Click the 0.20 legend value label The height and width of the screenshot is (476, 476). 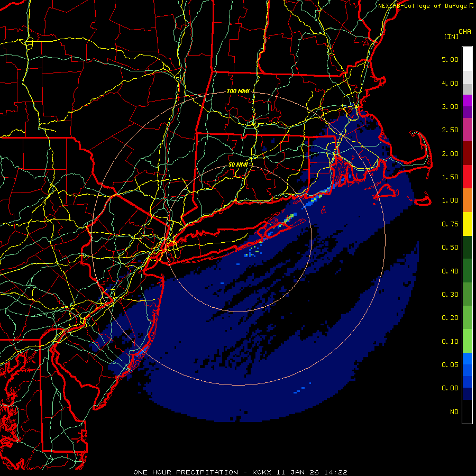pyautogui.click(x=450, y=318)
